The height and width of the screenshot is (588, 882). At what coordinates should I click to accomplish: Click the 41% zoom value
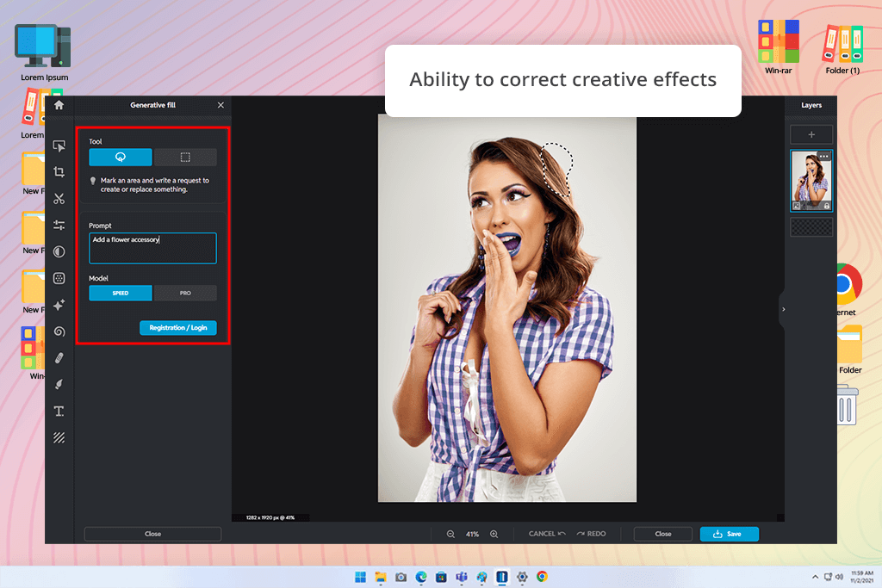472,534
